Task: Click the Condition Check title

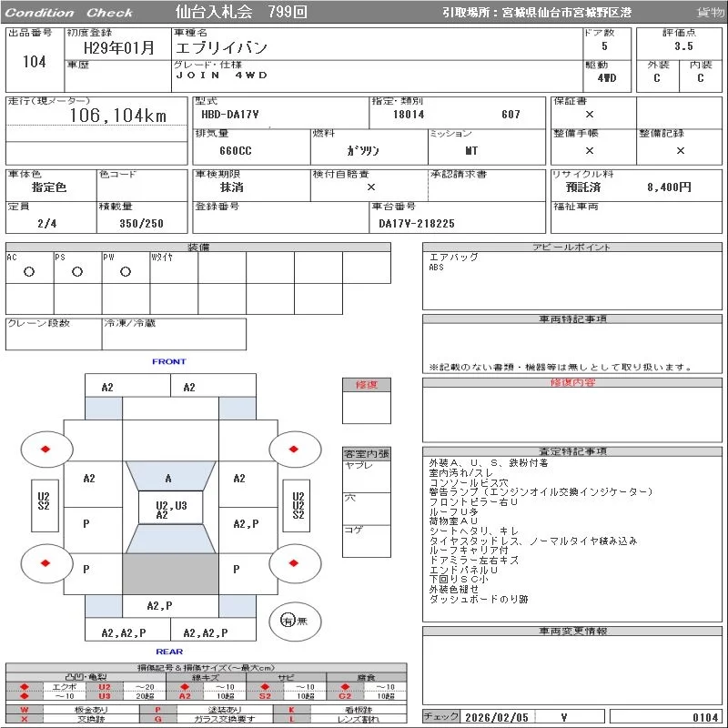Action: click(69, 13)
